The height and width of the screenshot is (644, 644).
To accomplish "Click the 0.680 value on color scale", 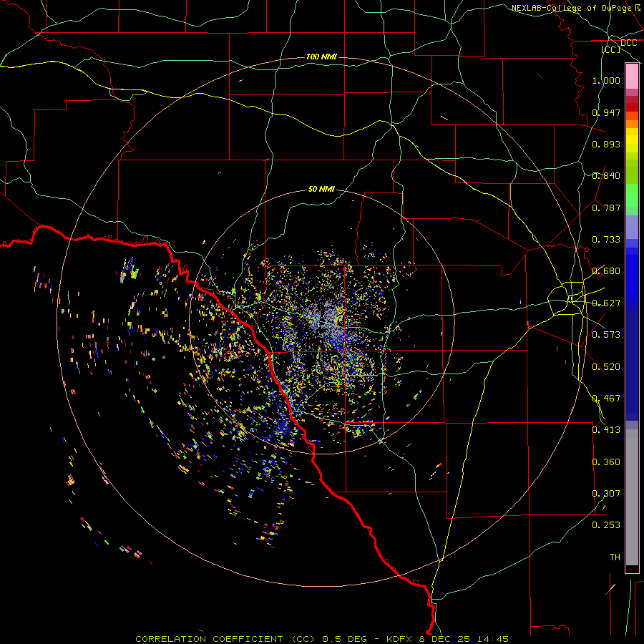I will (x=606, y=271).
